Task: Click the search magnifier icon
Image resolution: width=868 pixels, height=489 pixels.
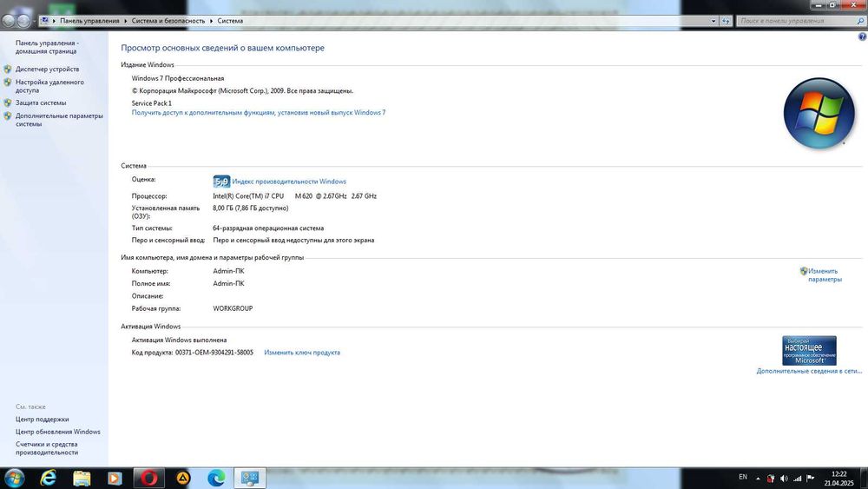Action: pos(860,21)
